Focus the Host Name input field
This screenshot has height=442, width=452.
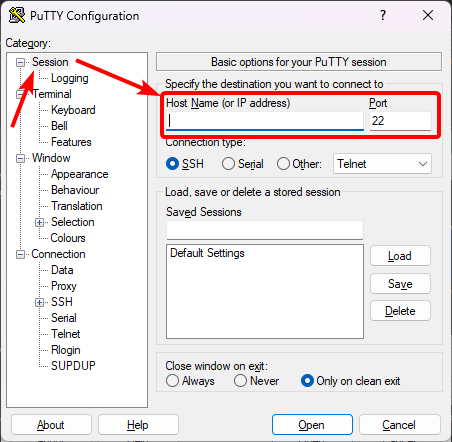pos(265,121)
